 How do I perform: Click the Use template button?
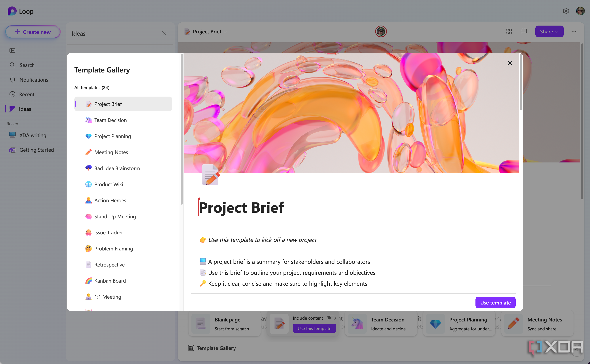(495, 302)
